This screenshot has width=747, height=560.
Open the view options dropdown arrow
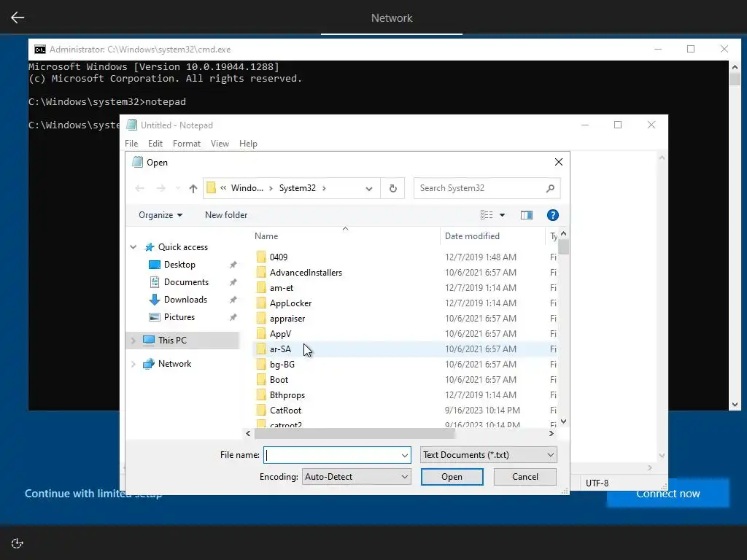pyautogui.click(x=502, y=215)
